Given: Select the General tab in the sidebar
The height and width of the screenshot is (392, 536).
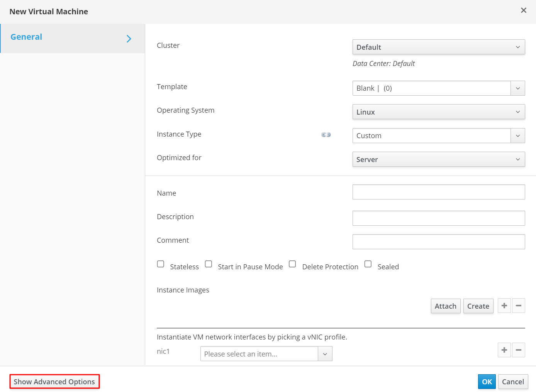Looking at the screenshot, I should (x=26, y=37).
